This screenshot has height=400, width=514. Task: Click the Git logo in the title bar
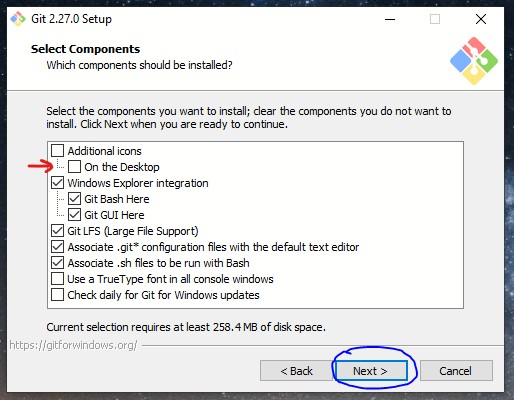[18, 19]
